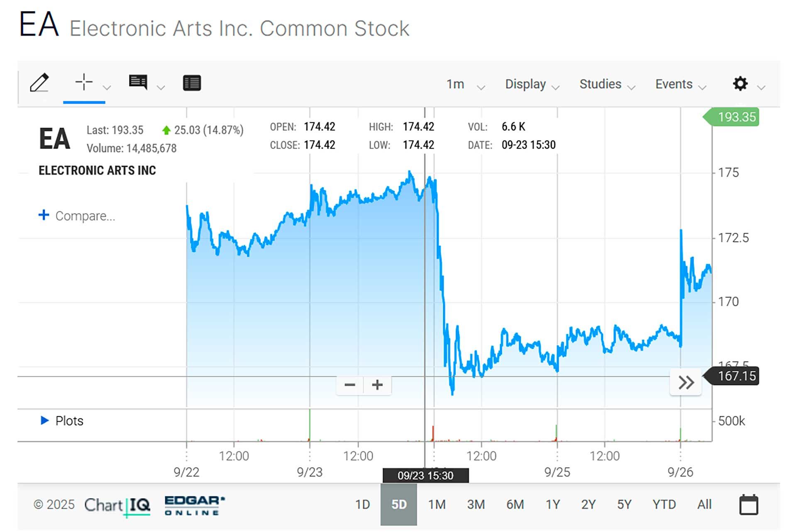Image resolution: width=797 pixels, height=532 pixels.
Task: Open the 1m interval dropdown
Action: [x=455, y=84]
